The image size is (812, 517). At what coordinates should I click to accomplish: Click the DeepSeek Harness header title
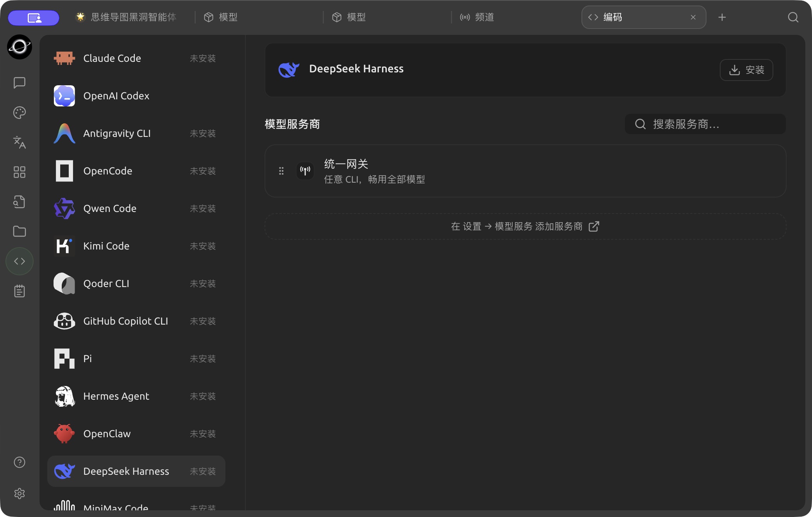[x=356, y=69]
